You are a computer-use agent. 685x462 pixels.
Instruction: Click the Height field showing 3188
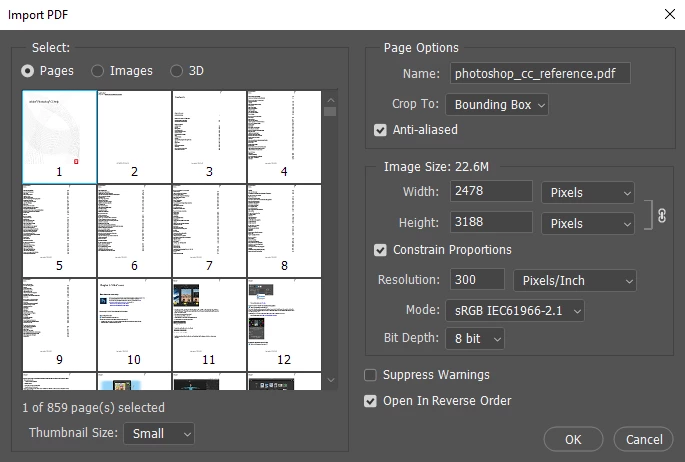click(491, 222)
